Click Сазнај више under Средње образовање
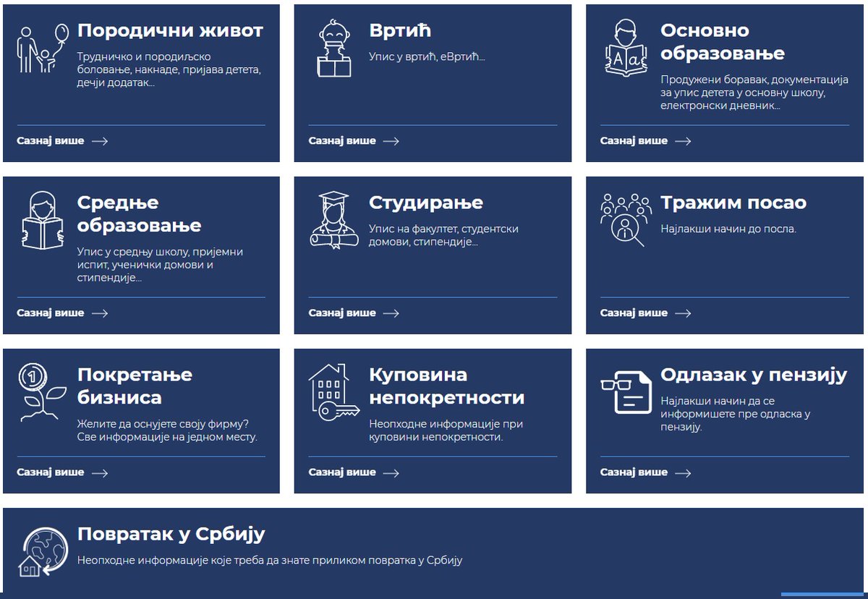 [51, 313]
